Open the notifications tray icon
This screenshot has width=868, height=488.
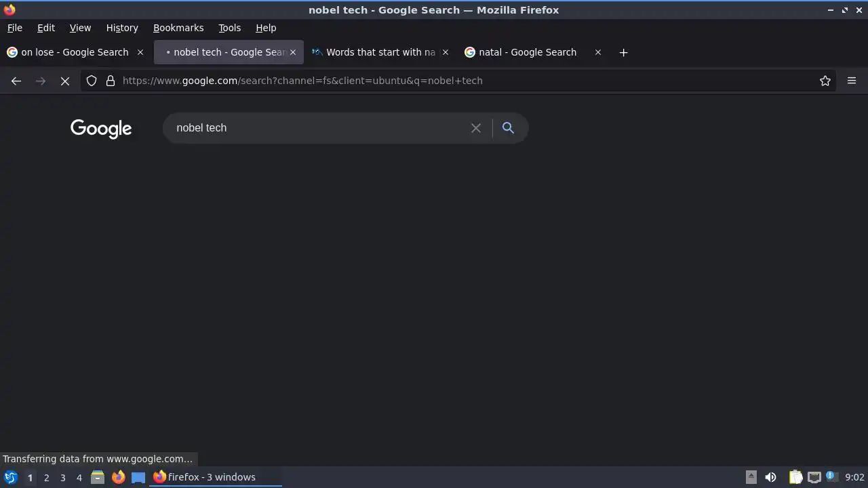point(831,477)
